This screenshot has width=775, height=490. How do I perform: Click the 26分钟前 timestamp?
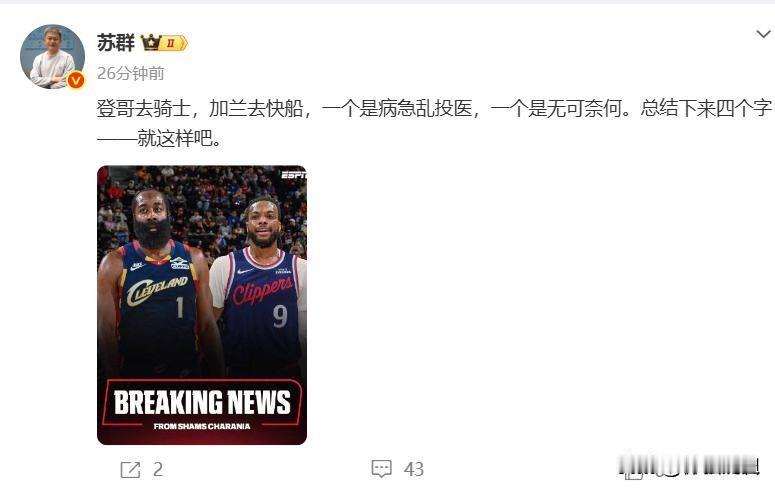[130, 73]
